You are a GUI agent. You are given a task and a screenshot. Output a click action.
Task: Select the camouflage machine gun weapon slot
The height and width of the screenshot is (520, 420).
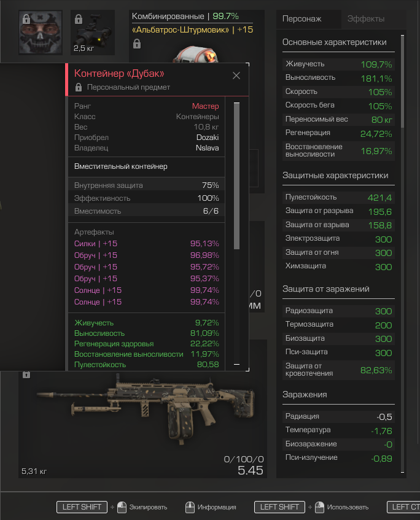142,424
